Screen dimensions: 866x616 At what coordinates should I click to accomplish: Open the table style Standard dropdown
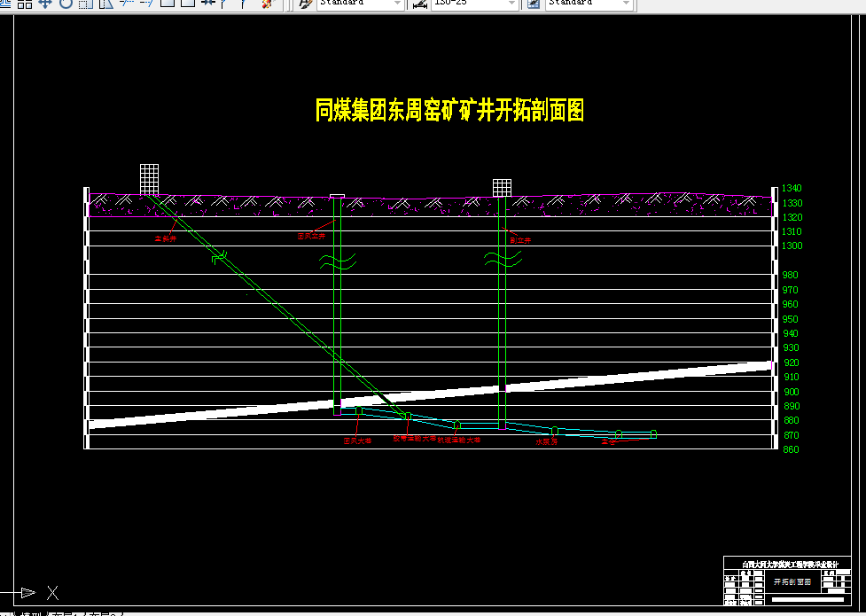click(626, 4)
